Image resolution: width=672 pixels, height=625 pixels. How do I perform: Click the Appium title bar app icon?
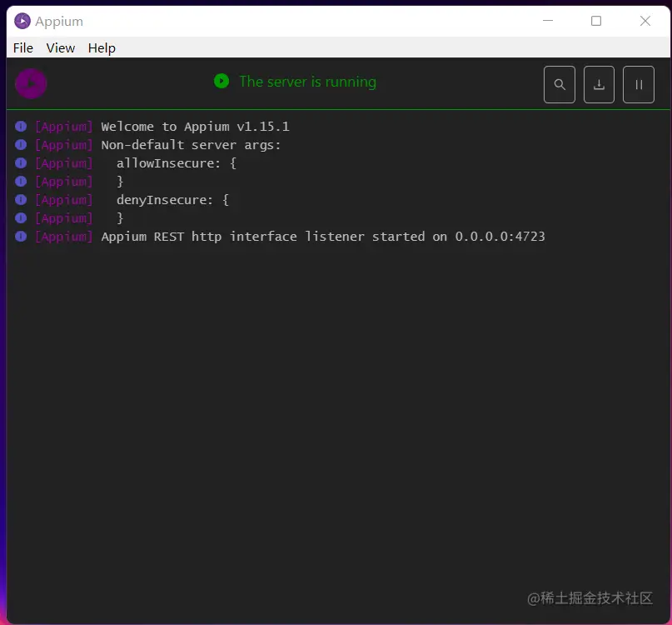point(22,21)
